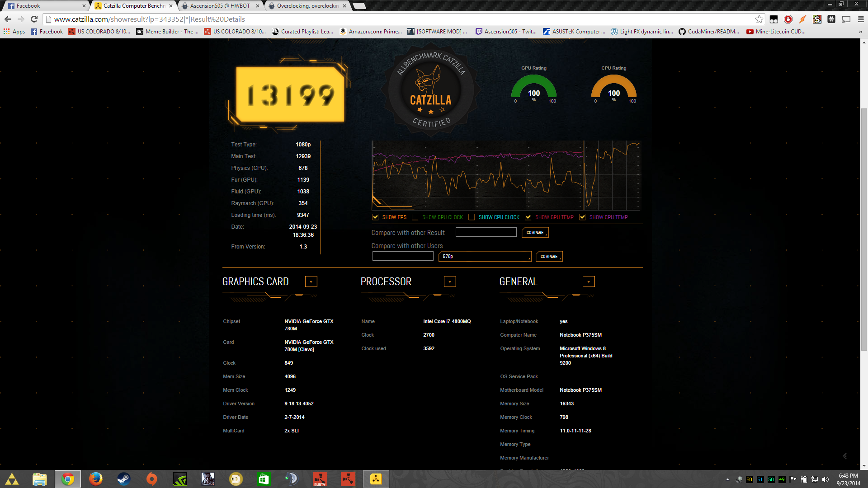Open the Curated Playlist bookmark

302,31
